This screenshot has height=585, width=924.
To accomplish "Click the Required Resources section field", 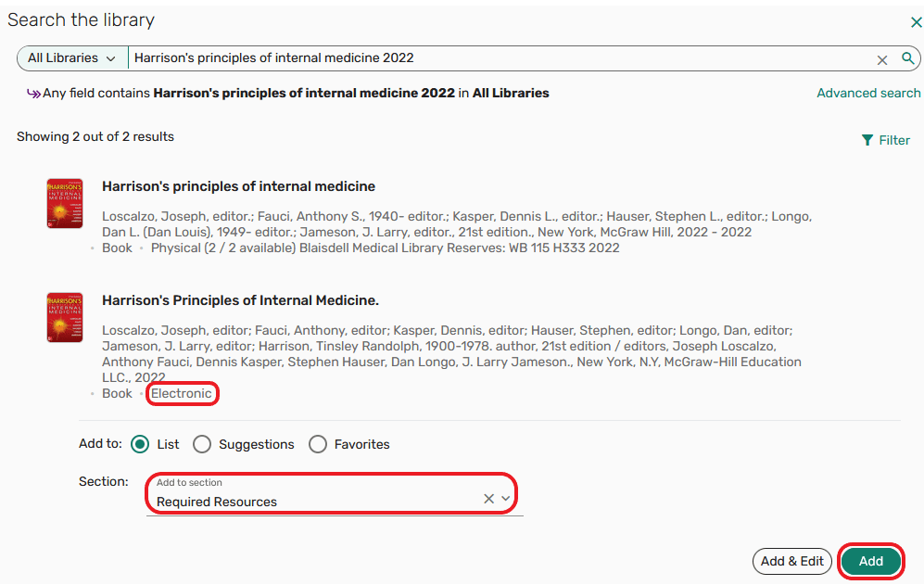I will click(315, 502).
